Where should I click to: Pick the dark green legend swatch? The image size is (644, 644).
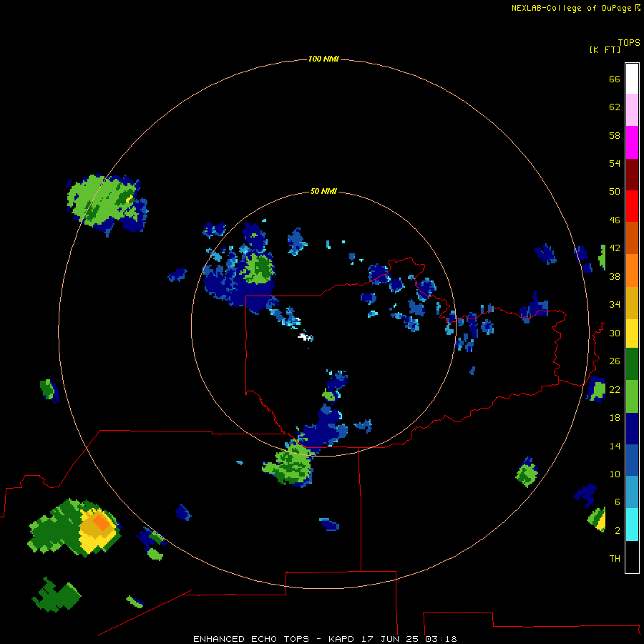pos(632,364)
